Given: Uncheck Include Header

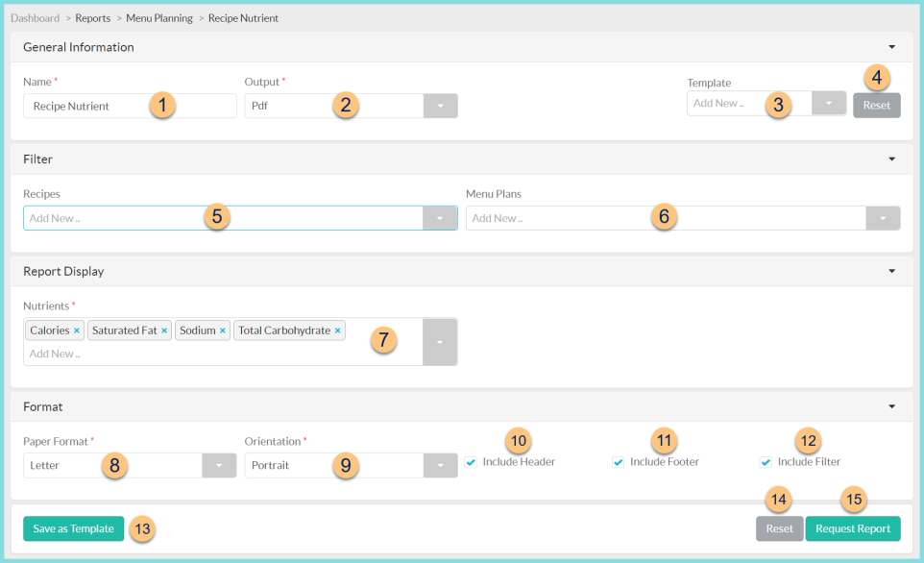Looking at the screenshot, I should coord(471,462).
